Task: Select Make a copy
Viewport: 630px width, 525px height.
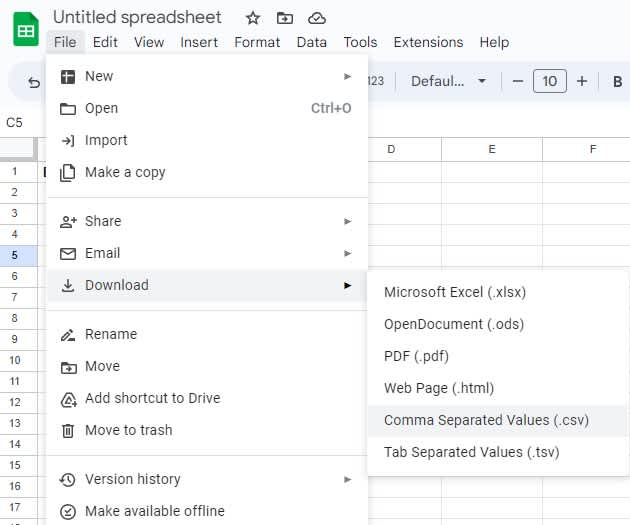Action: pyautogui.click(x=207, y=172)
